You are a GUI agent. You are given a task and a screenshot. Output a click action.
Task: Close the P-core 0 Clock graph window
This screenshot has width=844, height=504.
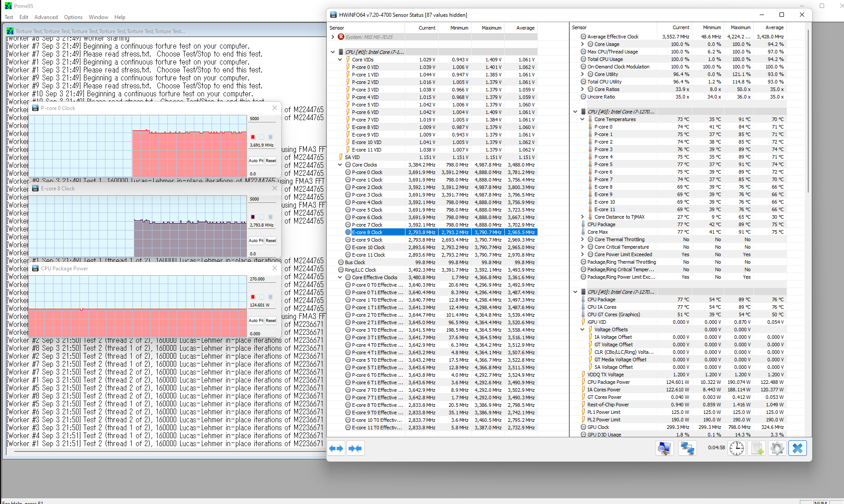pos(275,108)
